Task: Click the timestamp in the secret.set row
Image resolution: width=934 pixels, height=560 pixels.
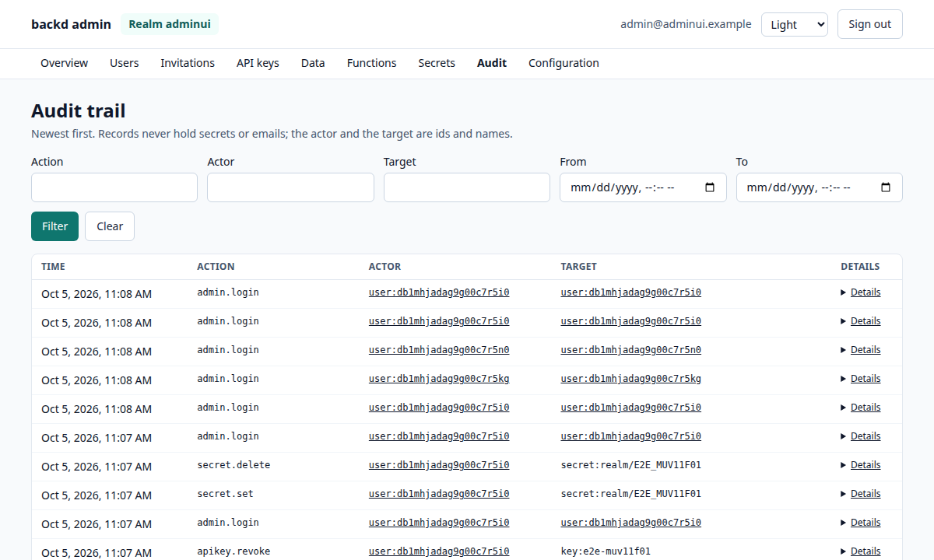Action: [97, 495]
